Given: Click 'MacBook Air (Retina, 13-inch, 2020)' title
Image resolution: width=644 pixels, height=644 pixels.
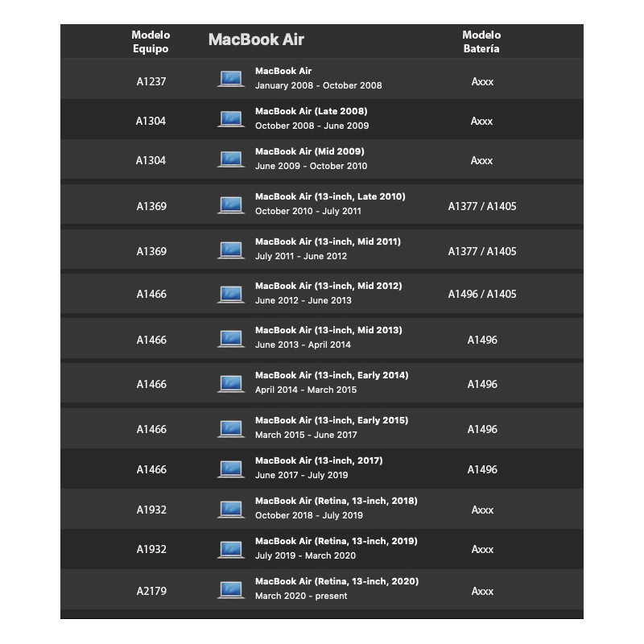Looking at the screenshot, I should pos(336,582).
